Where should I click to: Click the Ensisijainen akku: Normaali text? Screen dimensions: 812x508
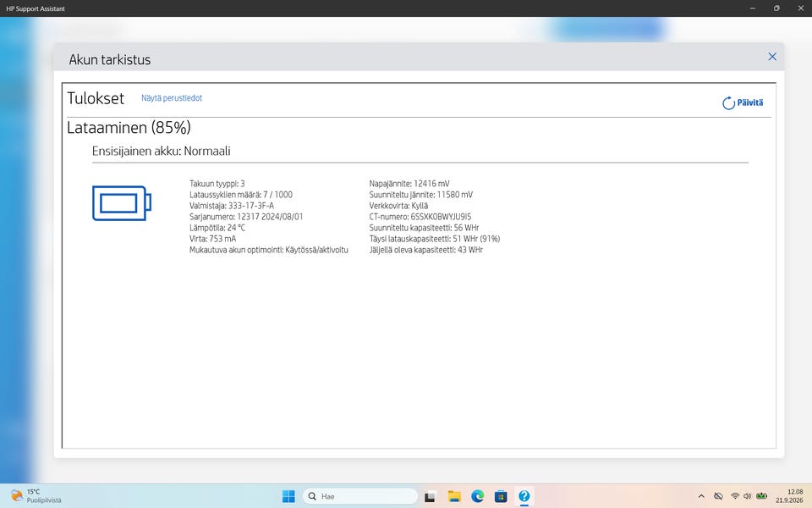pyautogui.click(x=161, y=152)
